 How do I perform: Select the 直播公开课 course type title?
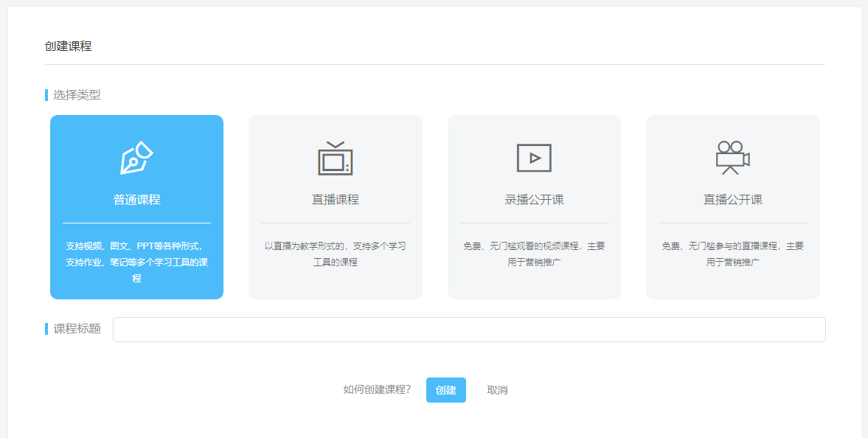click(x=732, y=200)
